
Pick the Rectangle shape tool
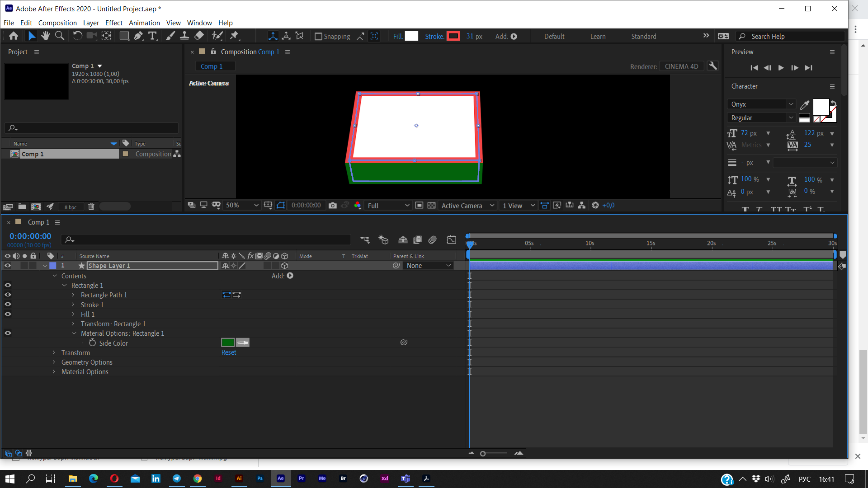coord(124,36)
